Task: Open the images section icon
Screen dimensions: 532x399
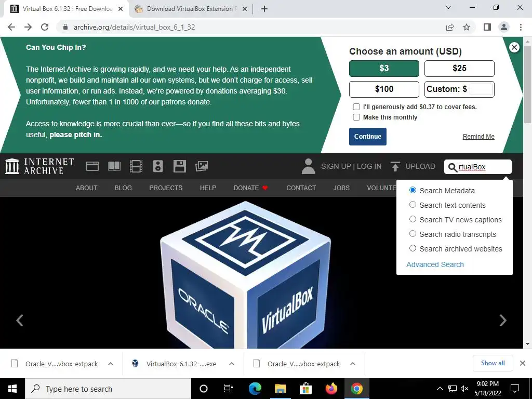Action: coord(202,166)
